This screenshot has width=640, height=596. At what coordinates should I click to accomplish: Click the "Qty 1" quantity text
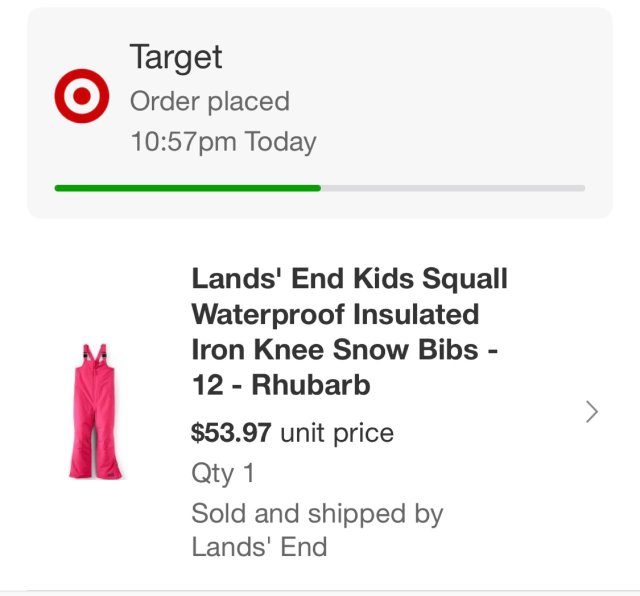pos(222,472)
